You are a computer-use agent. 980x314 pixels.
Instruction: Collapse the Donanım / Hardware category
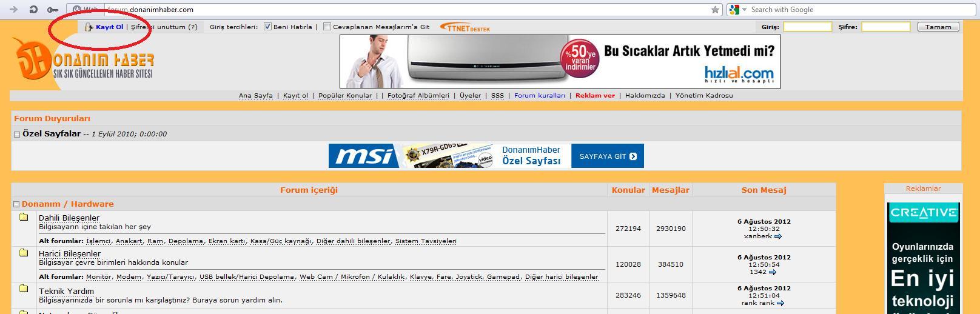coord(16,204)
